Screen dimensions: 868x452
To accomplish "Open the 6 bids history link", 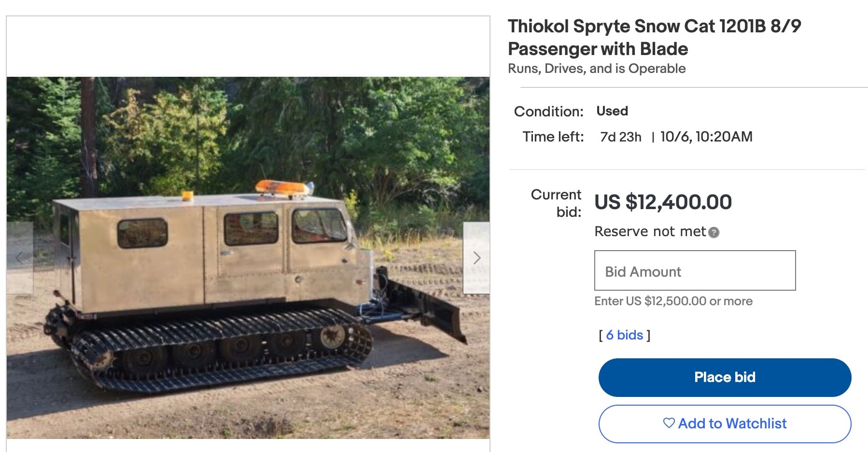I will pos(624,335).
